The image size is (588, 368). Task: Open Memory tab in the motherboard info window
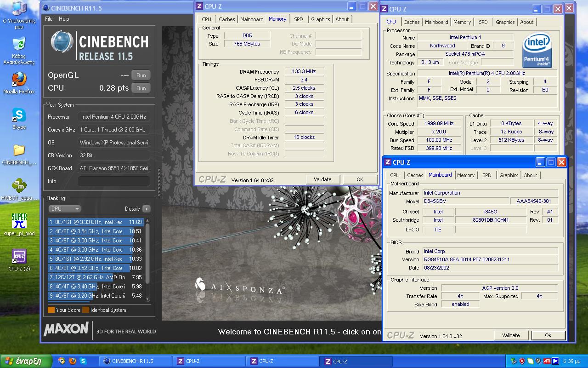pyautogui.click(x=466, y=175)
